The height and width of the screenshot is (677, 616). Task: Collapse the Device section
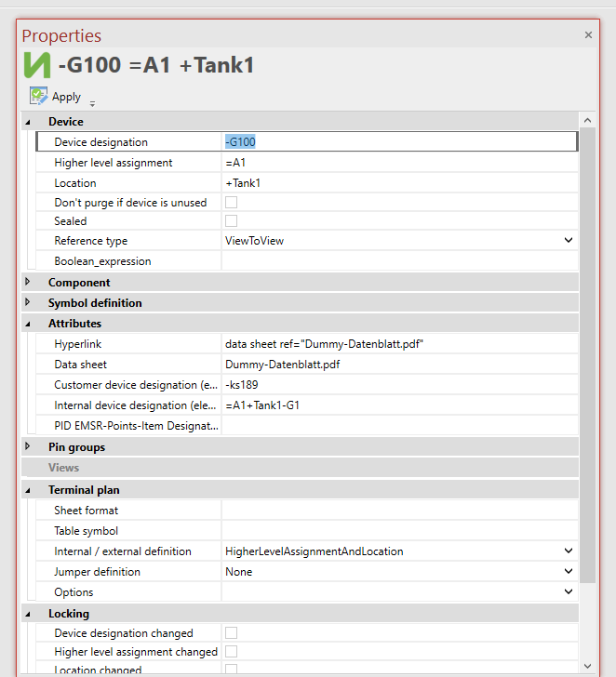[28, 122]
